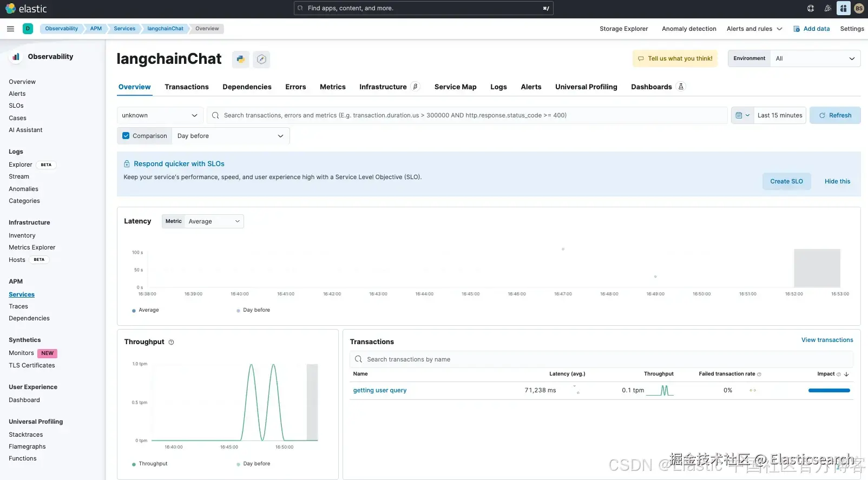The width and height of the screenshot is (868, 480).
Task: Open the hamburger navigation menu
Action: [10, 29]
